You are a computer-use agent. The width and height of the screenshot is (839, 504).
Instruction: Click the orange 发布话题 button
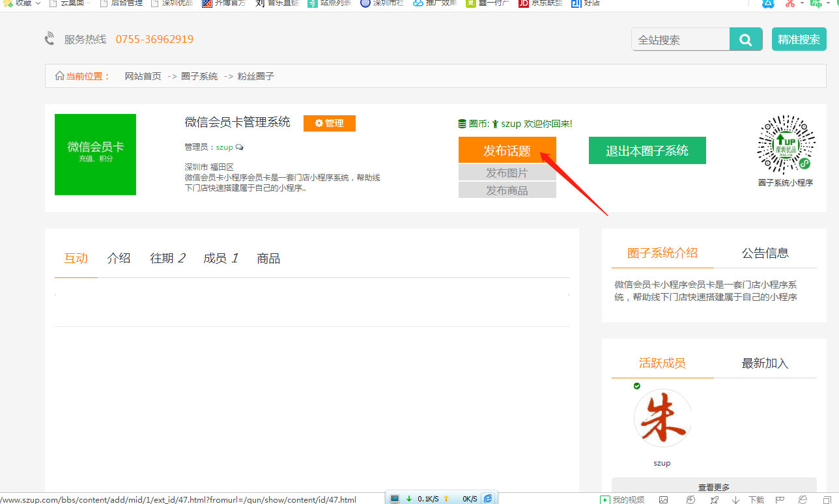507,150
